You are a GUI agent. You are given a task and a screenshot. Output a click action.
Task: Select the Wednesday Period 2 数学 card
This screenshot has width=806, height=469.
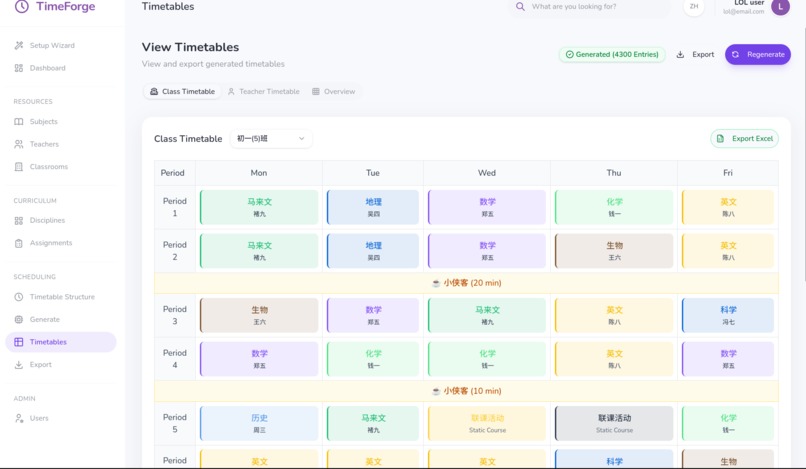[487, 251]
